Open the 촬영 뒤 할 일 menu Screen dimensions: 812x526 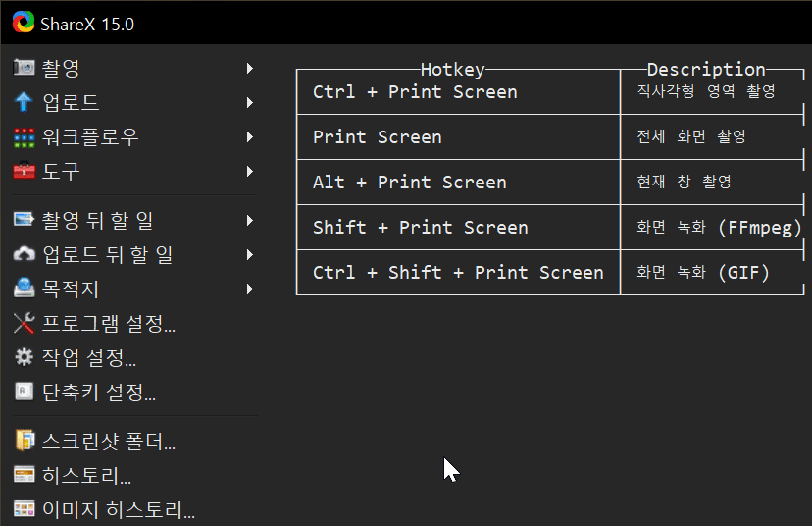134,220
